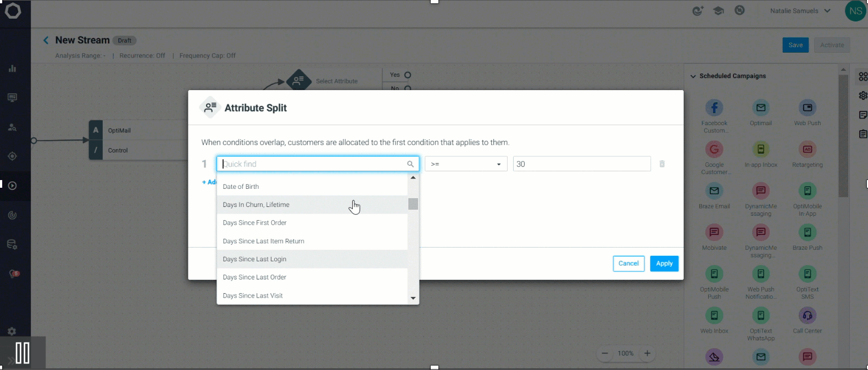The width and height of the screenshot is (868, 370).
Task: Click the circular history icon in top bar
Action: tap(740, 10)
